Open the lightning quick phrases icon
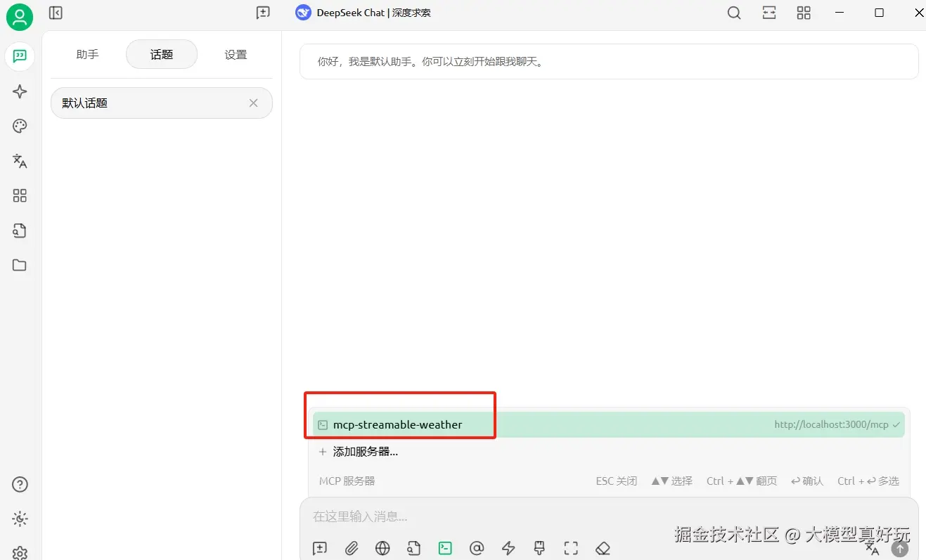926x560 pixels. click(x=508, y=548)
